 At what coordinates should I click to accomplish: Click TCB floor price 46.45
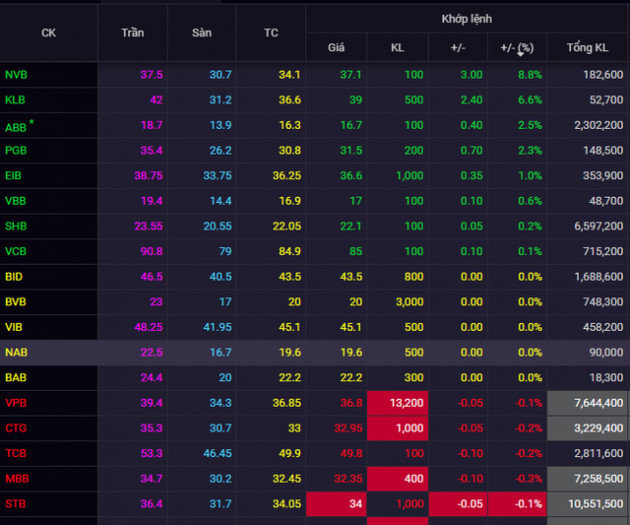click(217, 453)
